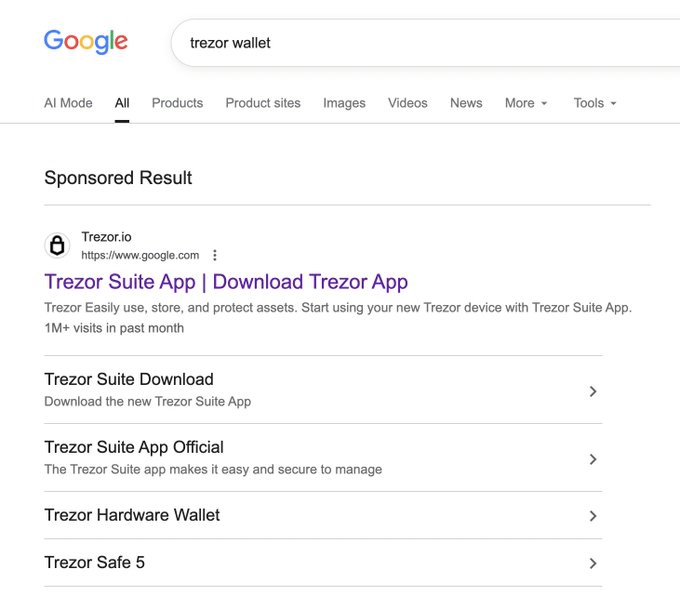The width and height of the screenshot is (680, 609).
Task: Click the Trezor Safe 5 chevron arrow
Action: [x=593, y=563]
